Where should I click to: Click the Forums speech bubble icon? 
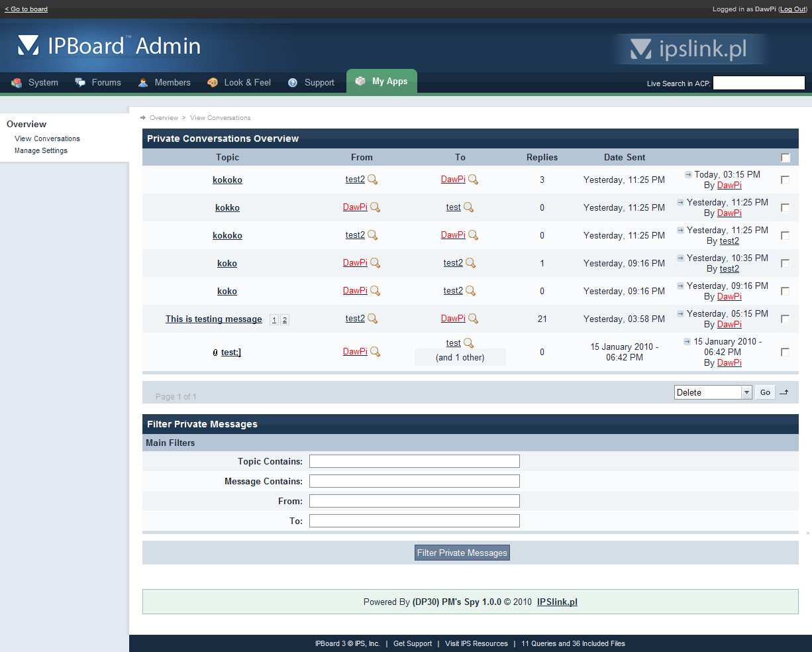point(80,83)
